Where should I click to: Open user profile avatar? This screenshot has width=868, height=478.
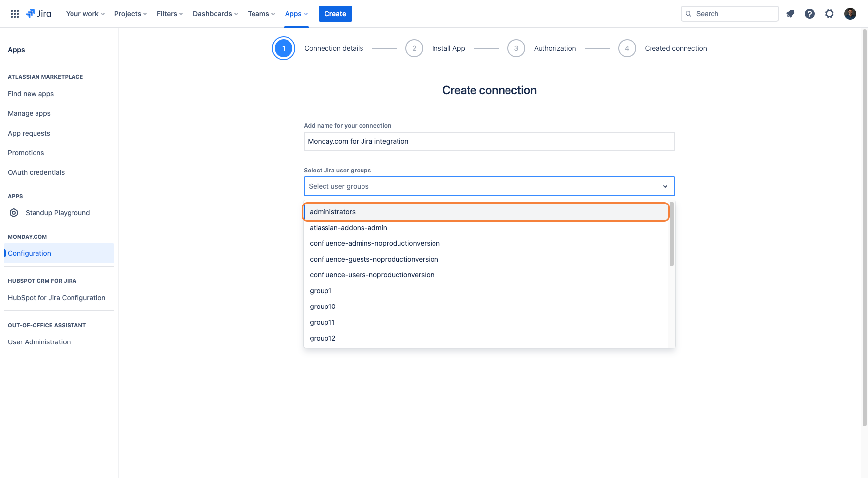(x=850, y=14)
